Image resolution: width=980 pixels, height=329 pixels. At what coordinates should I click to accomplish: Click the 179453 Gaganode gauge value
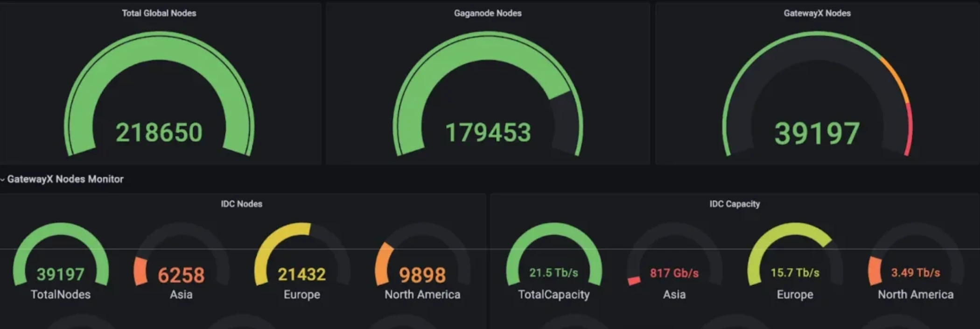[x=488, y=132]
